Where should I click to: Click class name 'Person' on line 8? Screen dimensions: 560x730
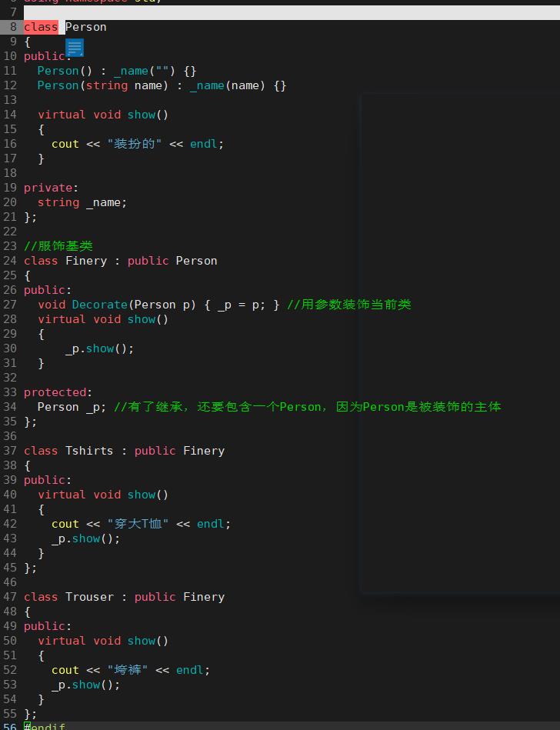point(86,27)
